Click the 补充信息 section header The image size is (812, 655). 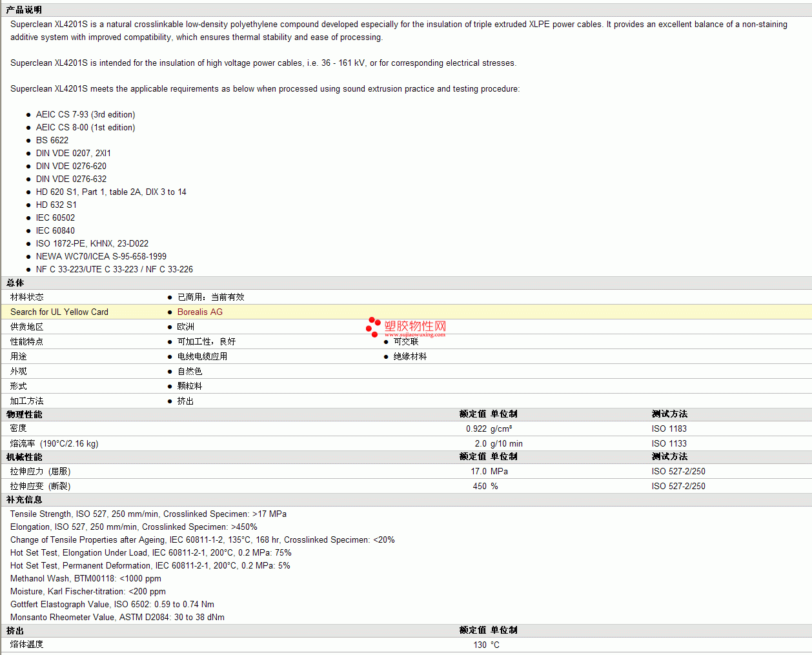25,499
